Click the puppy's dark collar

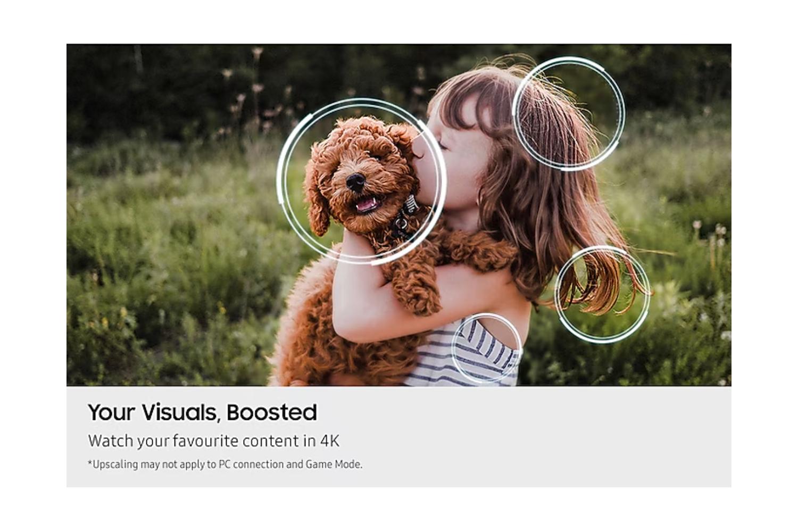[x=403, y=219]
